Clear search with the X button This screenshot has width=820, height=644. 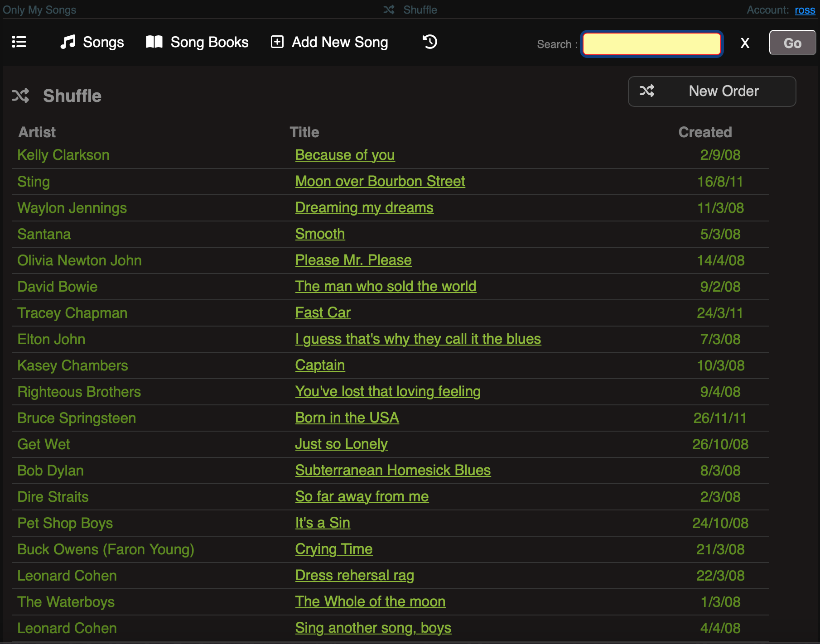744,43
